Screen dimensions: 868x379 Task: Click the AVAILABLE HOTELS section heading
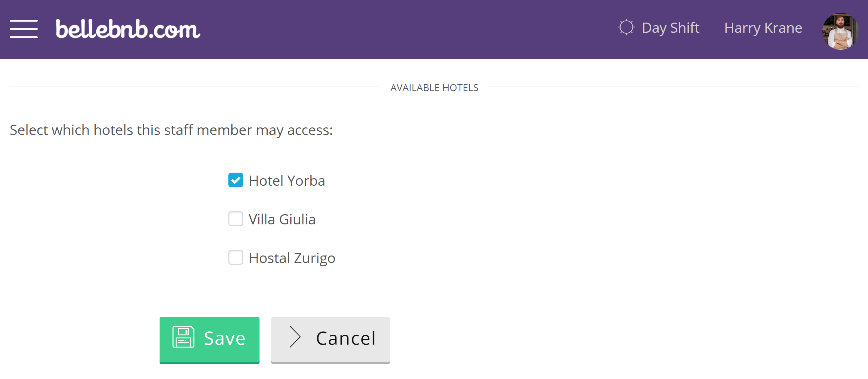point(434,87)
